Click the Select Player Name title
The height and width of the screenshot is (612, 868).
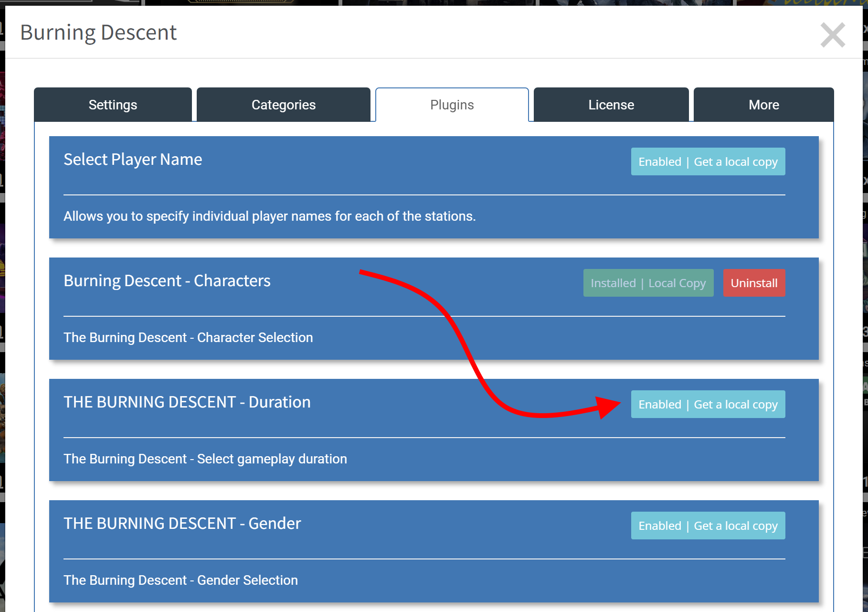[x=133, y=160]
